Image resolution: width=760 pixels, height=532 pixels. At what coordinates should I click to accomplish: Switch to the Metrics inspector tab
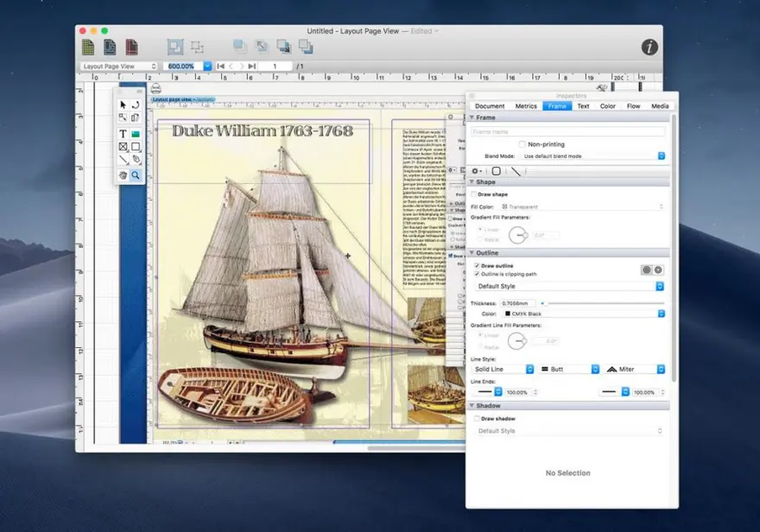526,106
